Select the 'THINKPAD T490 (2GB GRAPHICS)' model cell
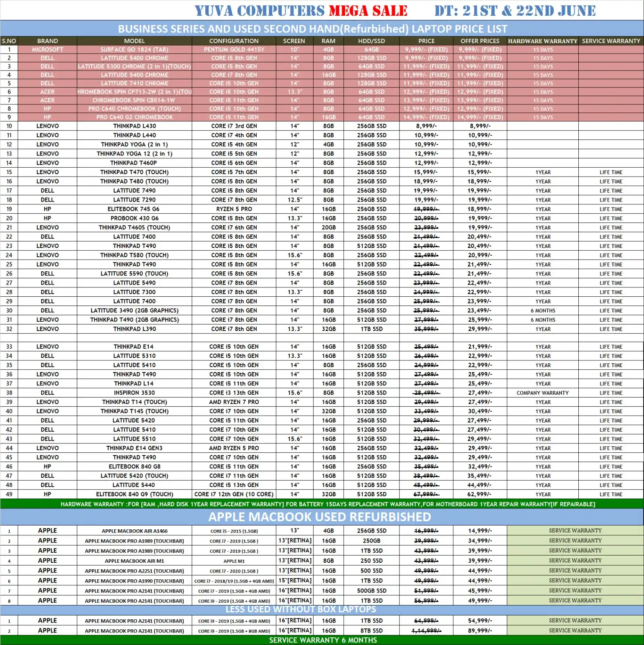 (135, 320)
